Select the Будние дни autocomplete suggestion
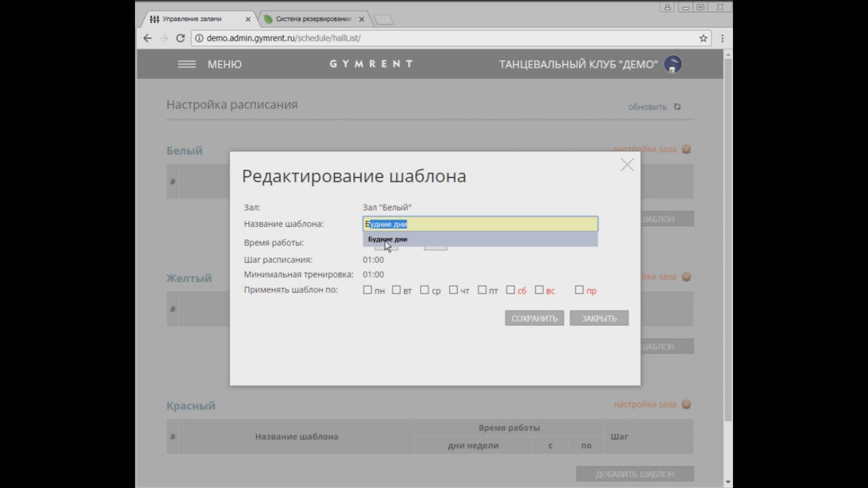The width and height of the screenshot is (868, 488). click(x=480, y=239)
